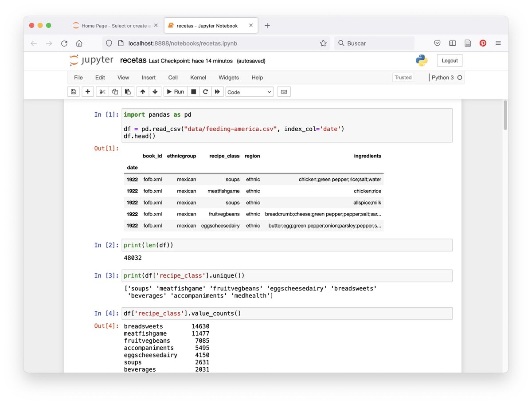Click the recipe_class column header
The height and width of the screenshot is (404, 532).
pos(224,156)
